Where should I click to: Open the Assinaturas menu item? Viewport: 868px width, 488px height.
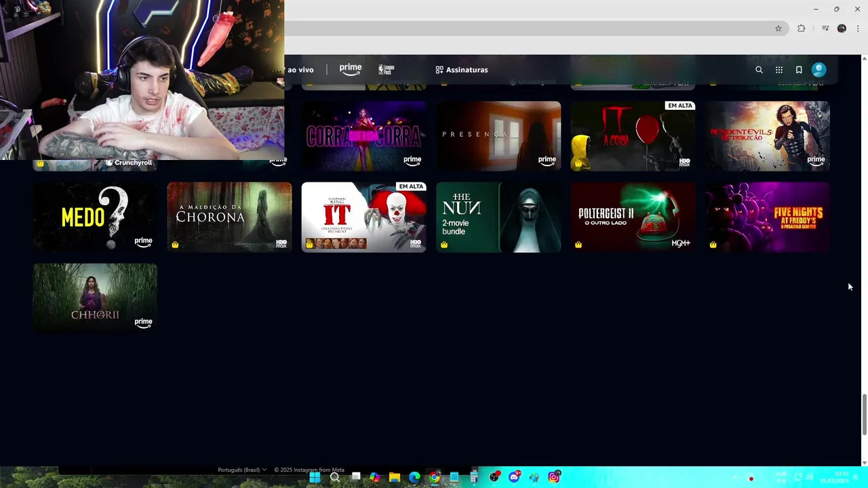click(462, 70)
